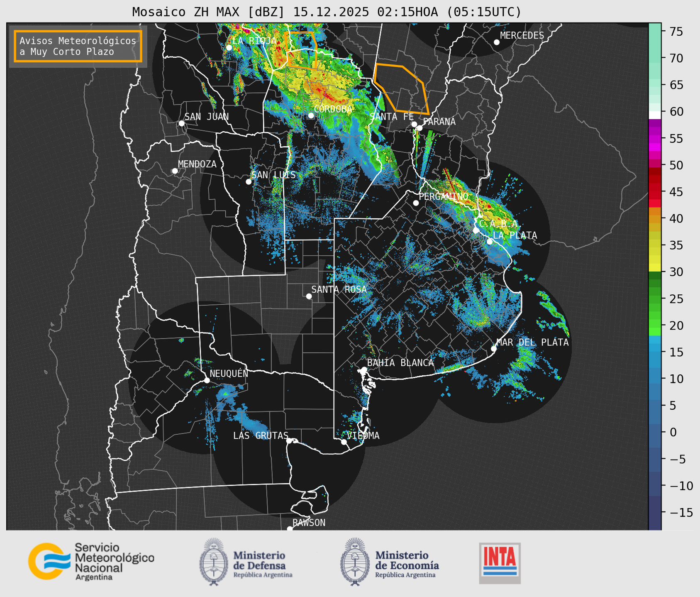Click the PARANA city label

coord(439,122)
